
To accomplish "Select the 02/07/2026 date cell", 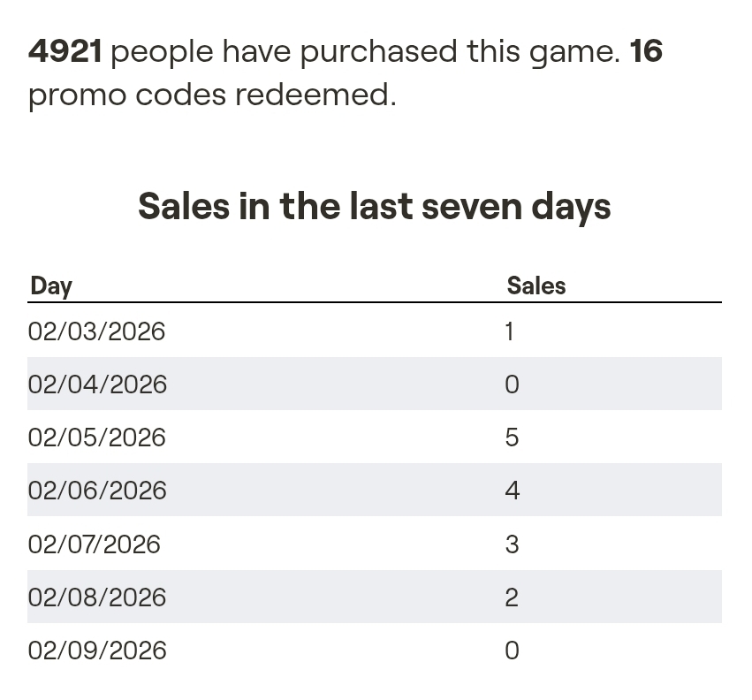I will [95, 544].
